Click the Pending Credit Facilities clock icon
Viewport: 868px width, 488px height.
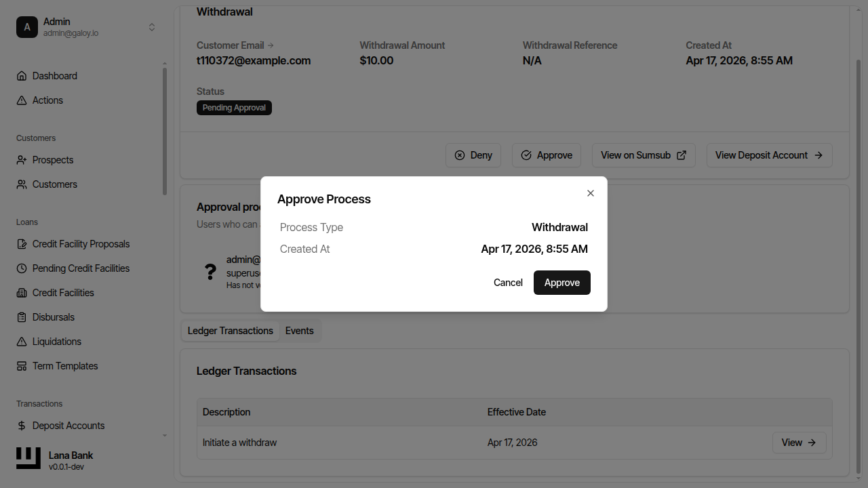click(x=22, y=268)
